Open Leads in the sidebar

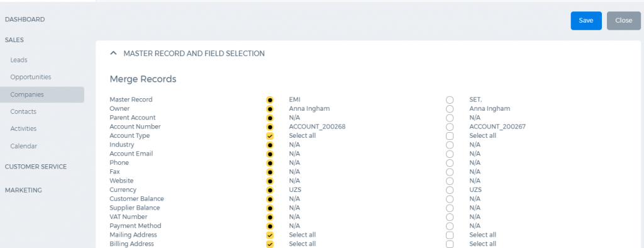click(x=19, y=60)
